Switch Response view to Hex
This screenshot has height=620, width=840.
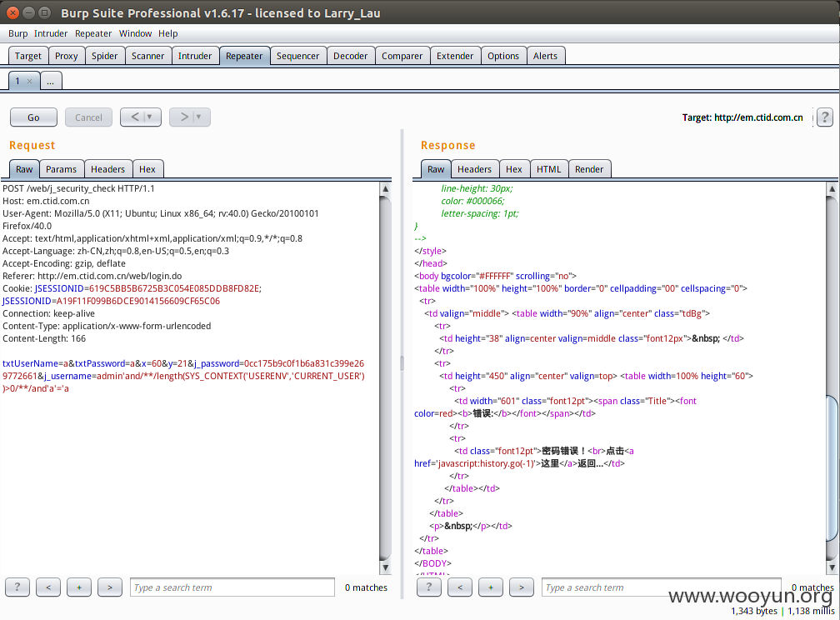click(513, 169)
